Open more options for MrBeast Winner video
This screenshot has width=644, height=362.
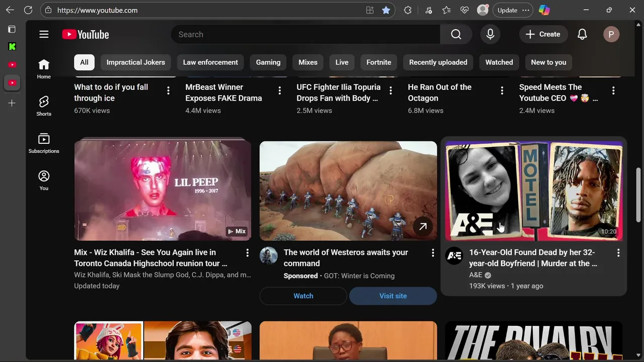[x=280, y=90]
